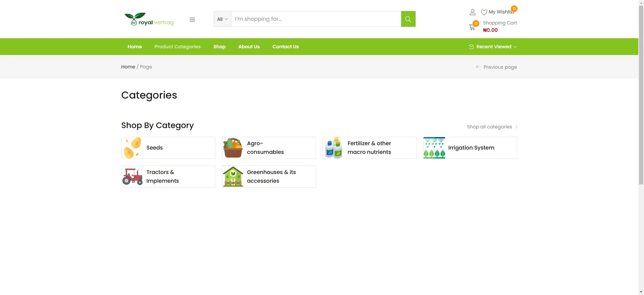
Task: Open the Product Categories menu item
Action: (178, 47)
